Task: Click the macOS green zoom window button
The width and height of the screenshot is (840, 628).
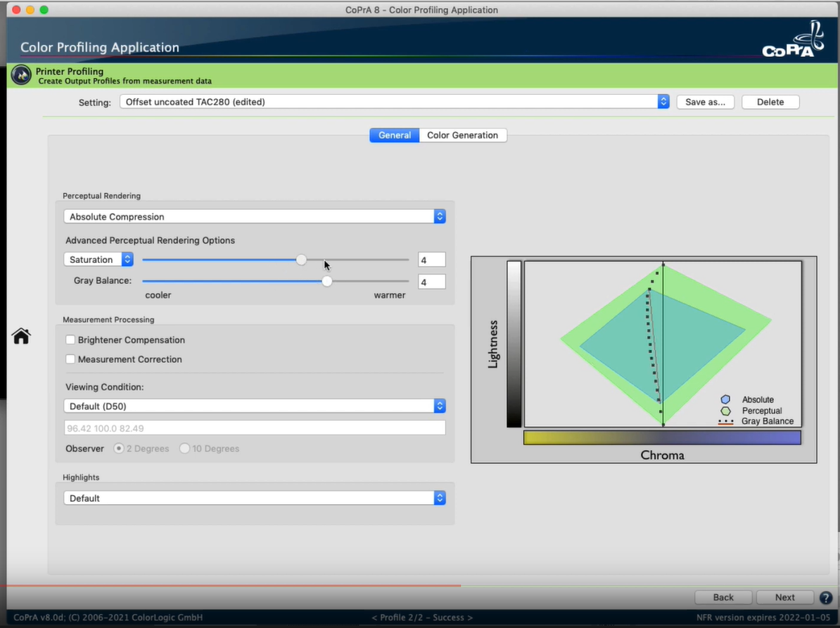Action: click(x=44, y=10)
